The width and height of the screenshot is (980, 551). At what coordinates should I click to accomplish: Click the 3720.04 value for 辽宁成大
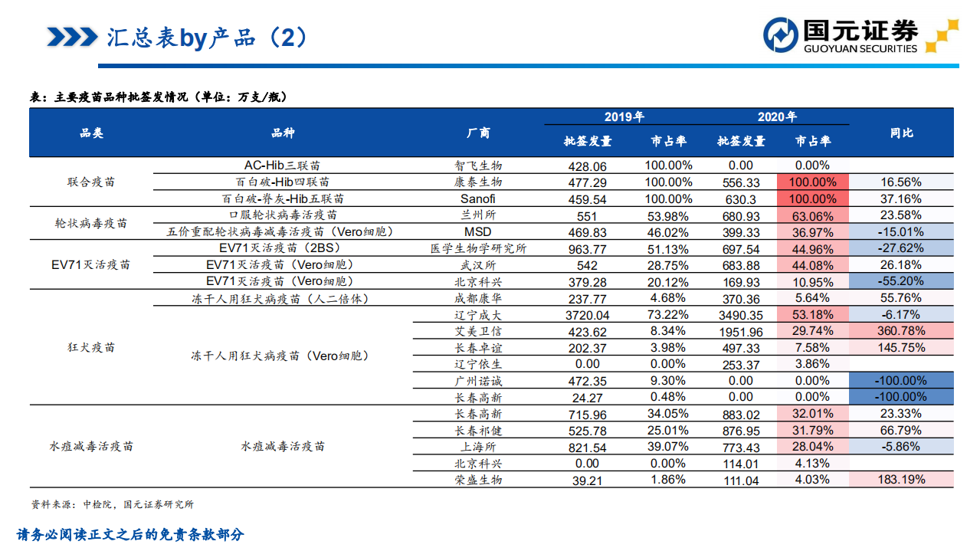tap(588, 315)
